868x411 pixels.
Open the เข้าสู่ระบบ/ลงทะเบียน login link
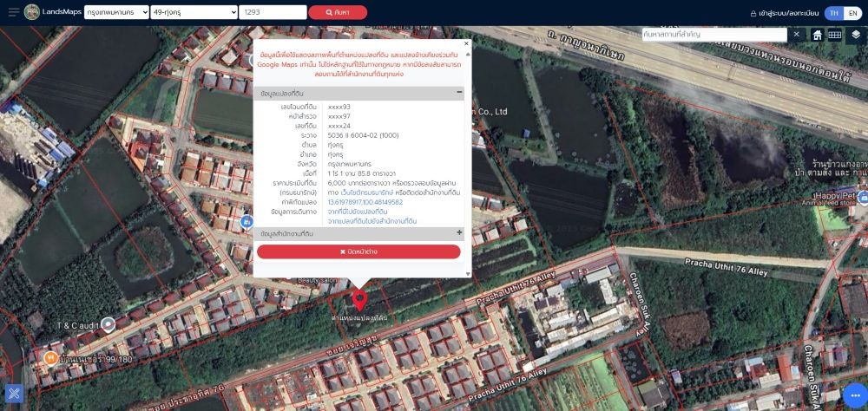pyautogui.click(x=784, y=13)
